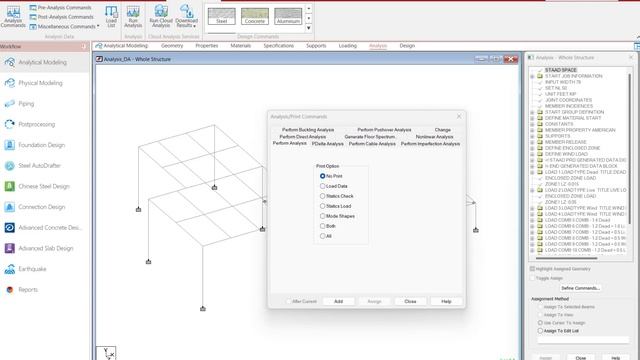The image size is (640, 360).
Task: Open the Nonlinear Analysis tab
Action: (x=434, y=137)
